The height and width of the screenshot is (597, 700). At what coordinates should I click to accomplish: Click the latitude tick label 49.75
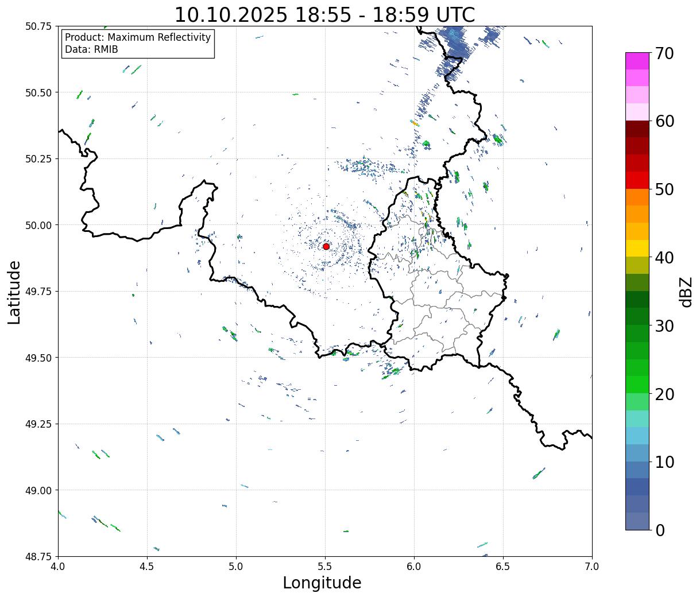click(x=38, y=292)
